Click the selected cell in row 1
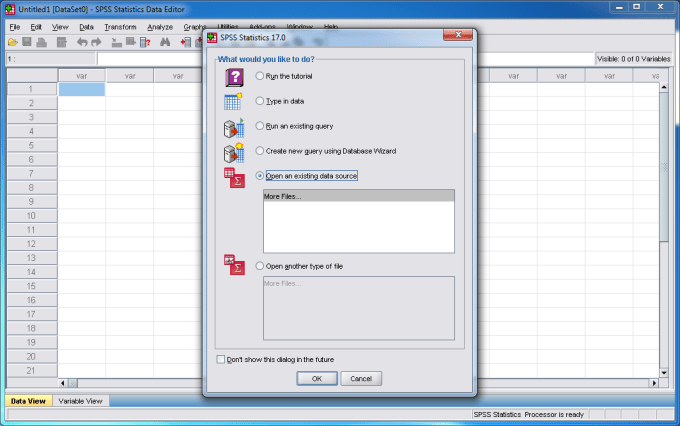The width and height of the screenshot is (680, 426). (82, 89)
